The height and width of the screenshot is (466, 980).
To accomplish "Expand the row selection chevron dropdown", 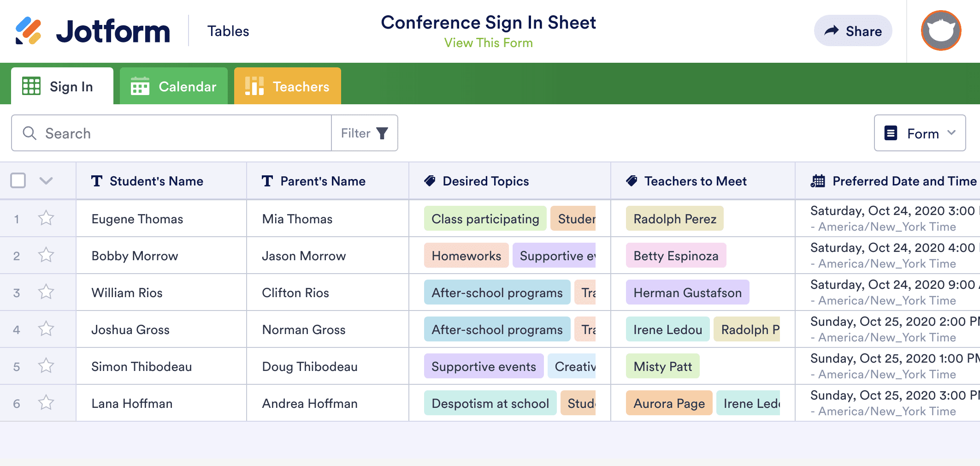I will tap(46, 181).
